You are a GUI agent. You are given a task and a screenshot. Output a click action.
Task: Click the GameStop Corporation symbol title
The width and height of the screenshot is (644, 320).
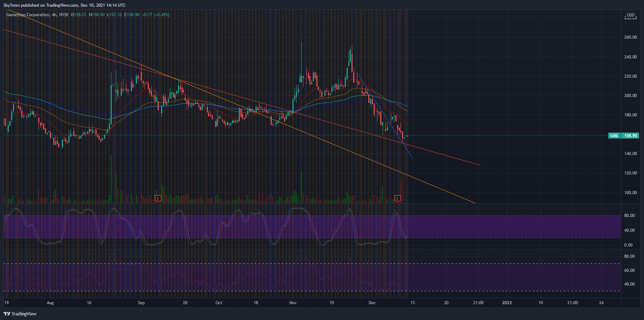28,15
